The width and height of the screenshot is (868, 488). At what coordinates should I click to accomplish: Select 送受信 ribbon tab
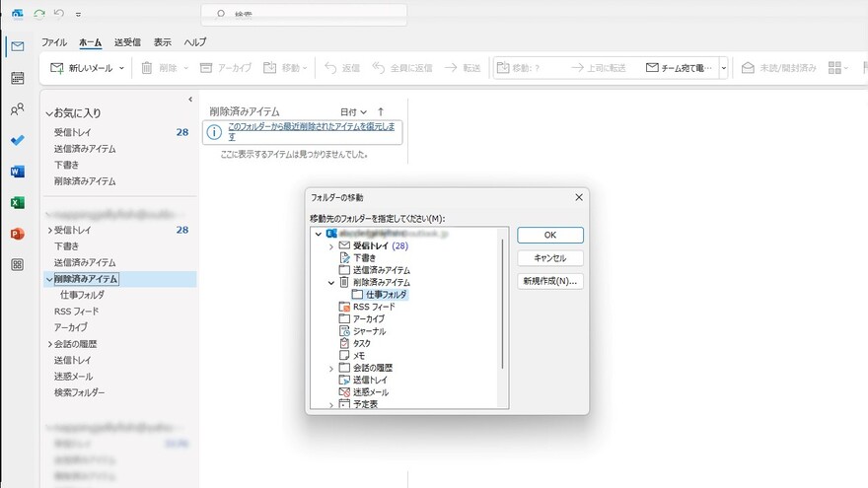(x=127, y=42)
